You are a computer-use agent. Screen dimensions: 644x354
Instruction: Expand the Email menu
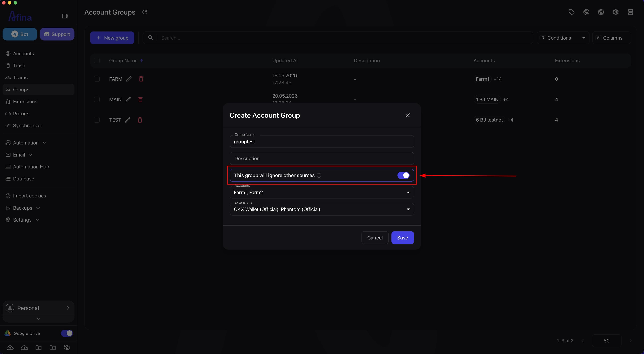click(x=19, y=155)
